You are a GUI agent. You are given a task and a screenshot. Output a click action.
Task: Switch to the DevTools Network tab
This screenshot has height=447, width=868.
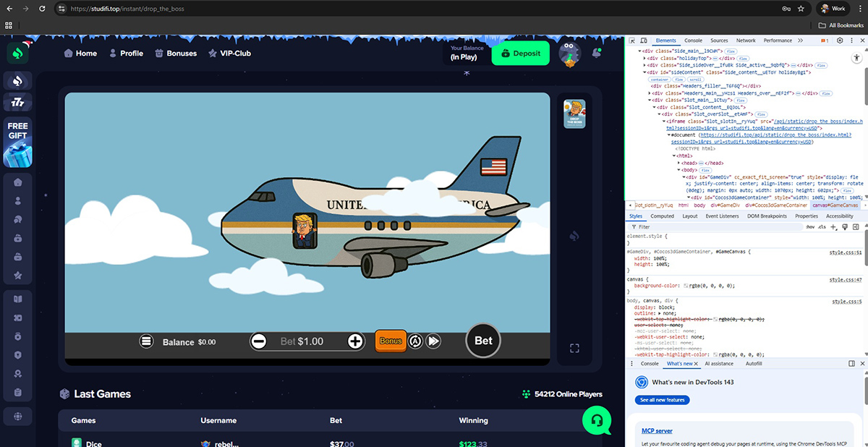[x=746, y=41]
